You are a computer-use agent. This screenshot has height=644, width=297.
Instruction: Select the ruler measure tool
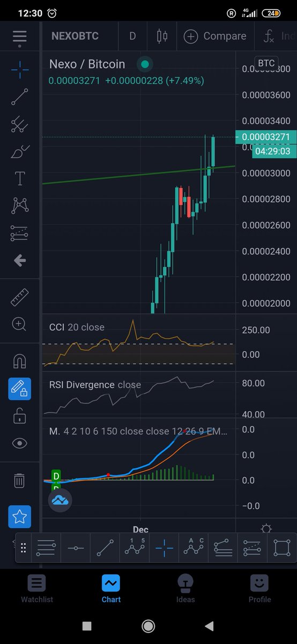20,297
